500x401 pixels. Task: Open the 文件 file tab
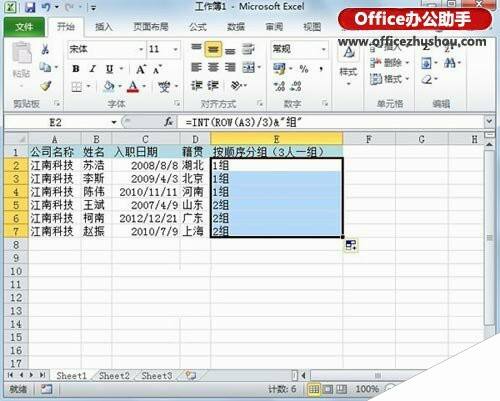coord(24,26)
